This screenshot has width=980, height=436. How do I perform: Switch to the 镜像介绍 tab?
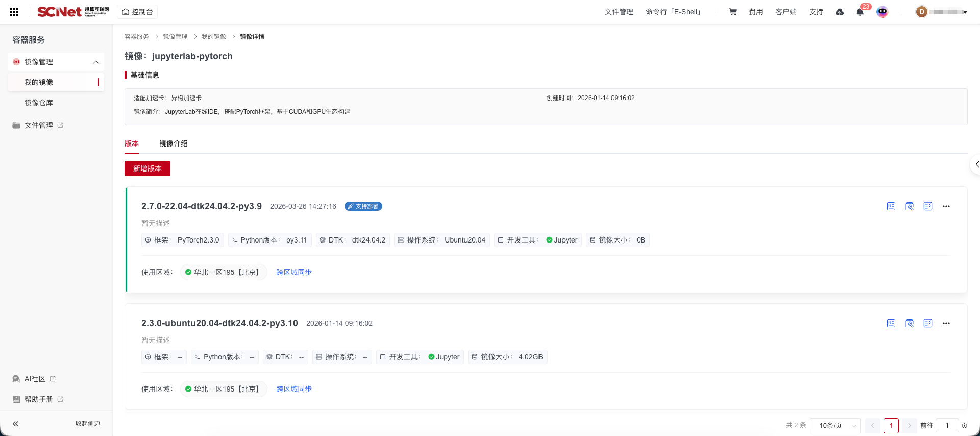[x=174, y=143]
